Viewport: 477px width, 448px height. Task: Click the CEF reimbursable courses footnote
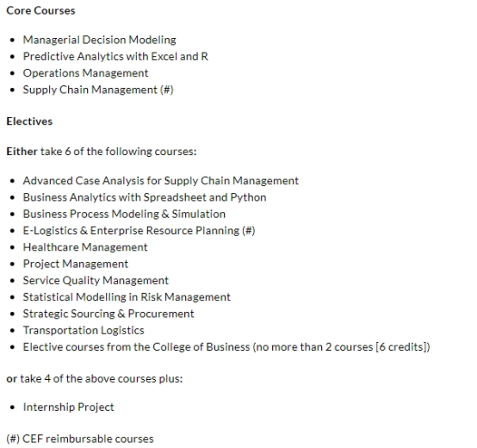[80, 439]
